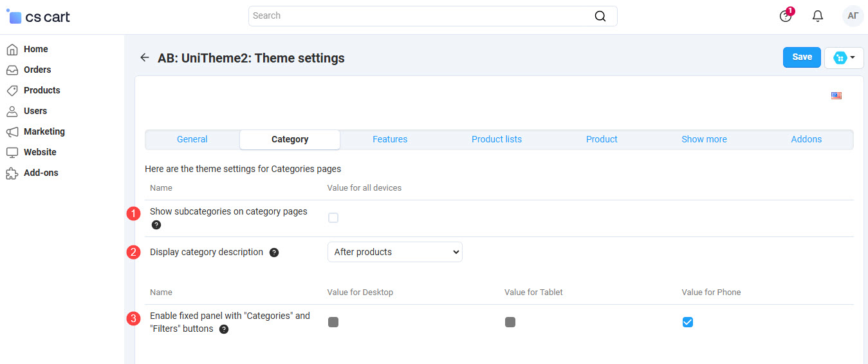Screen dimensions: 868x364
Task: Switch to the Product lists tab
Action: [496, 139]
